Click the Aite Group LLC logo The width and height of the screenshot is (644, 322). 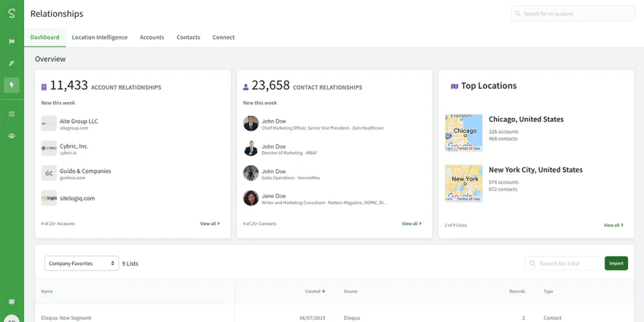click(x=49, y=123)
